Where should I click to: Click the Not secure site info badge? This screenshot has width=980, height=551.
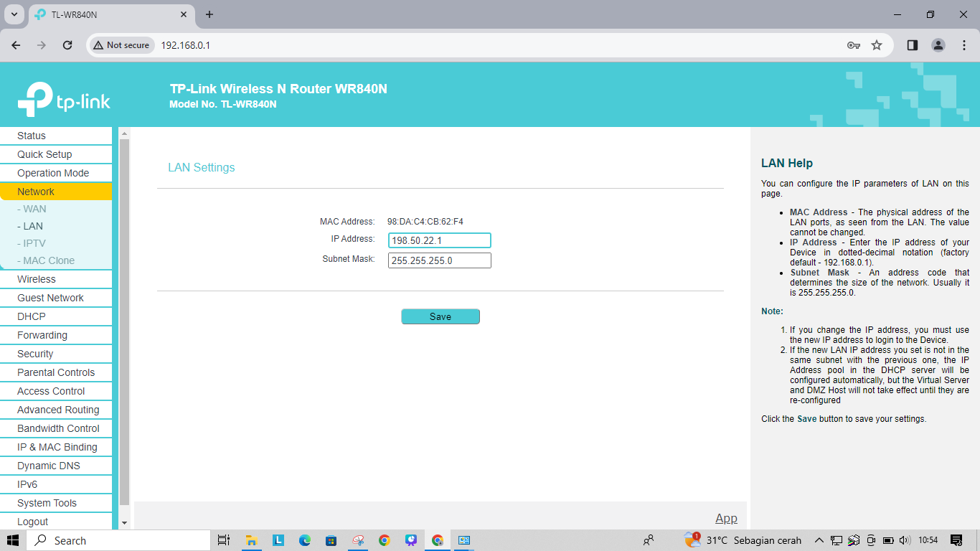tap(121, 45)
